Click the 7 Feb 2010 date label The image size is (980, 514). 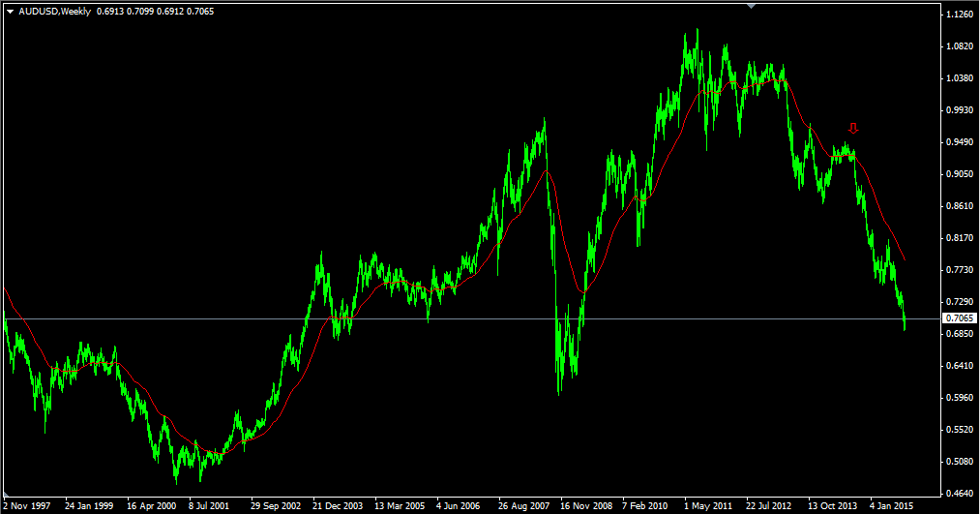(x=645, y=505)
